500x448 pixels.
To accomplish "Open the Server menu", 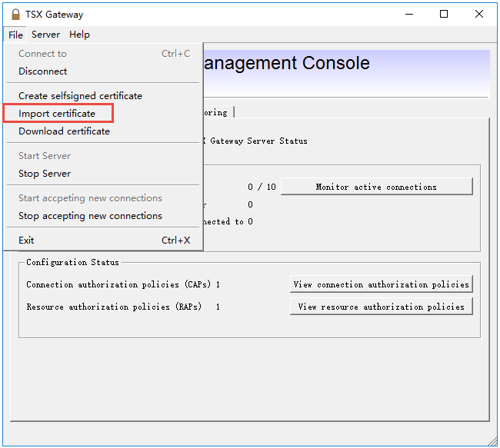I will click(45, 35).
